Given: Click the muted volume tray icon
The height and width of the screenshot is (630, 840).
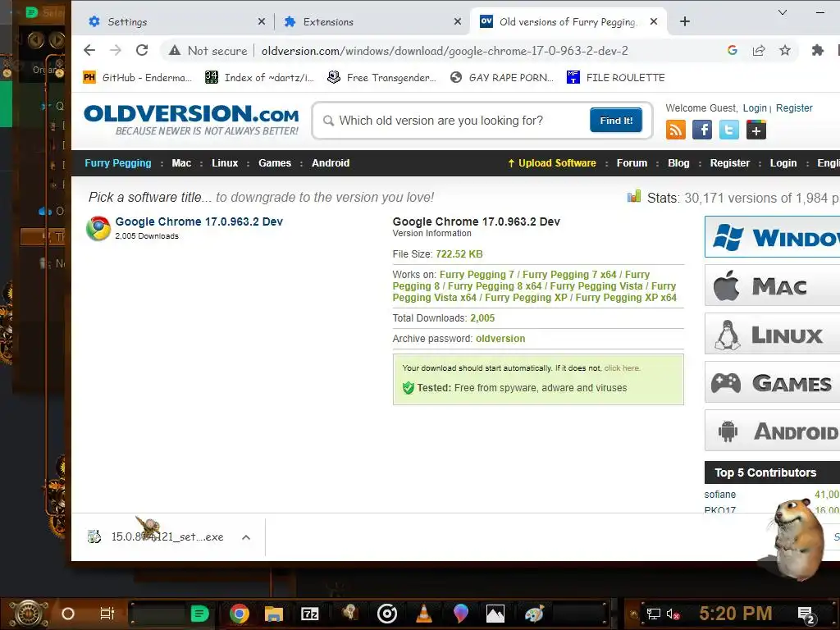Looking at the screenshot, I should click(x=673, y=614).
